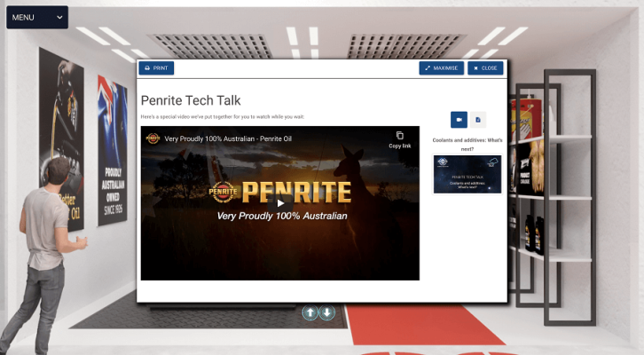
Task: Click the Penrite Tech Talk heading
Action: tap(191, 100)
